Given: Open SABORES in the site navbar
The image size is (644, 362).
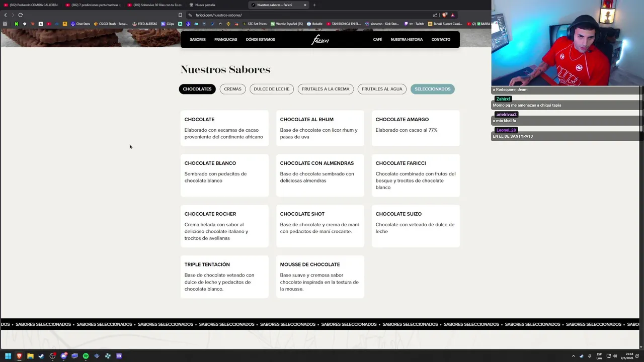Looking at the screenshot, I should click(198, 39).
